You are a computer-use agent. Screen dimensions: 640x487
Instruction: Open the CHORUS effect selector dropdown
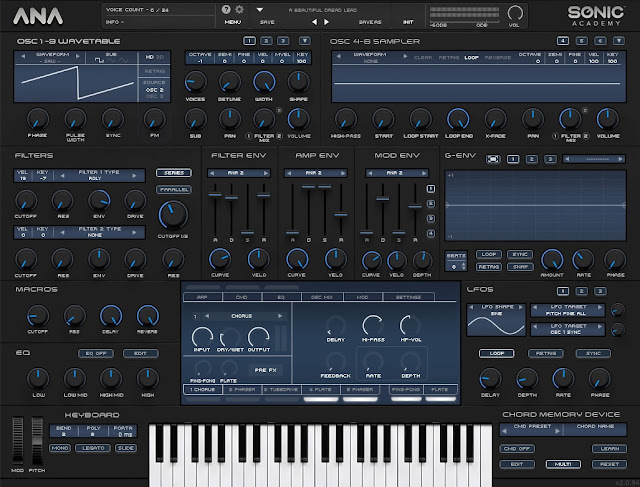241,316
